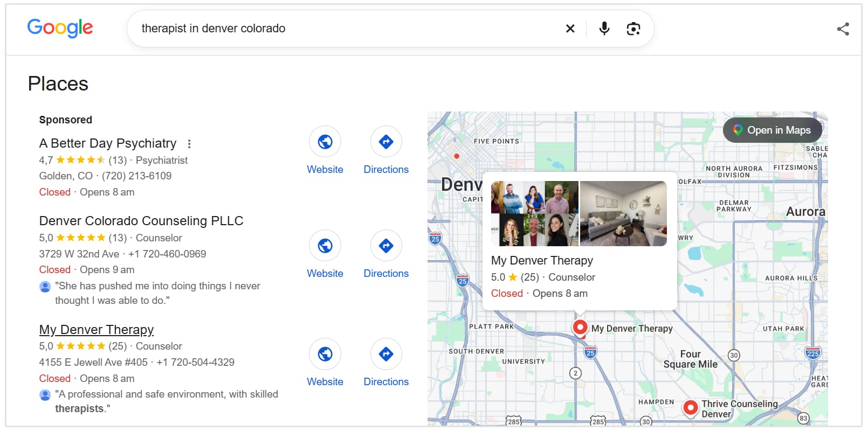Click reviewer avatar beside "She has pushed me" review
868x431 pixels.
click(45, 287)
